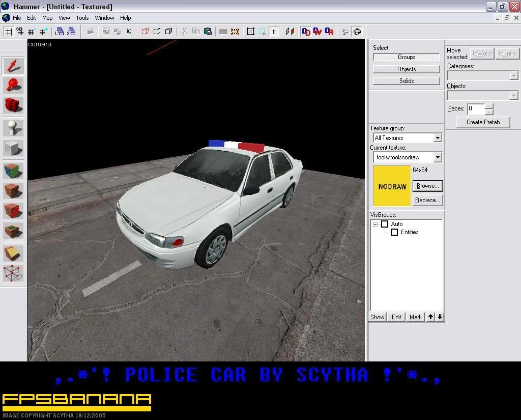The height and width of the screenshot is (420, 521).
Task: Pick the light bulb Entity tool
Action: click(13, 128)
